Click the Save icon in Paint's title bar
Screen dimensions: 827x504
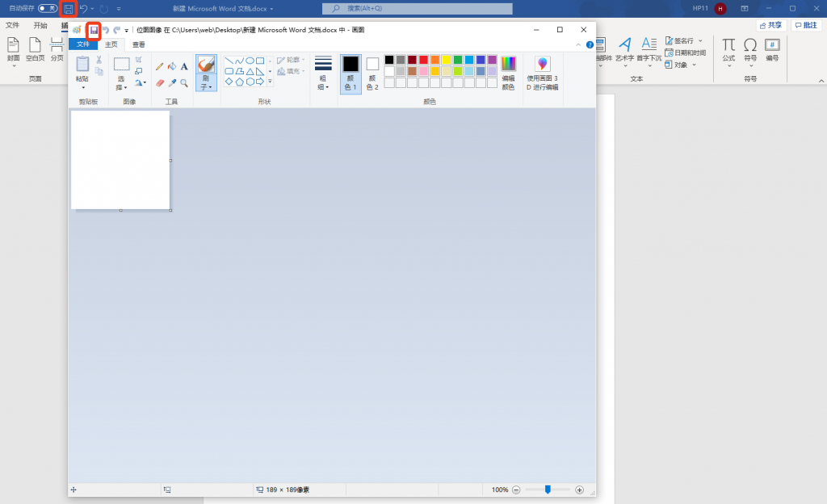94,30
